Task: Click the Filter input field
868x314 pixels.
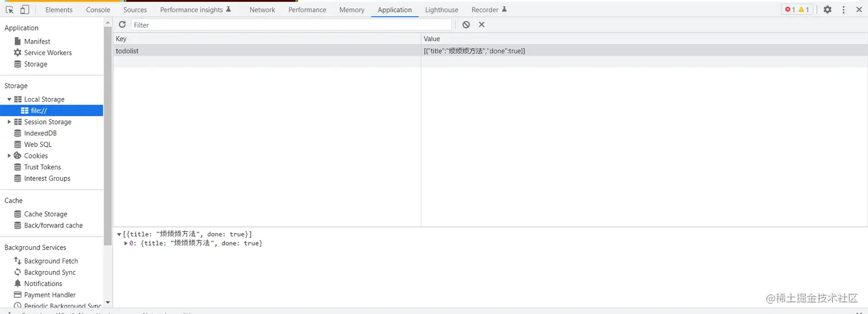Action: point(291,25)
